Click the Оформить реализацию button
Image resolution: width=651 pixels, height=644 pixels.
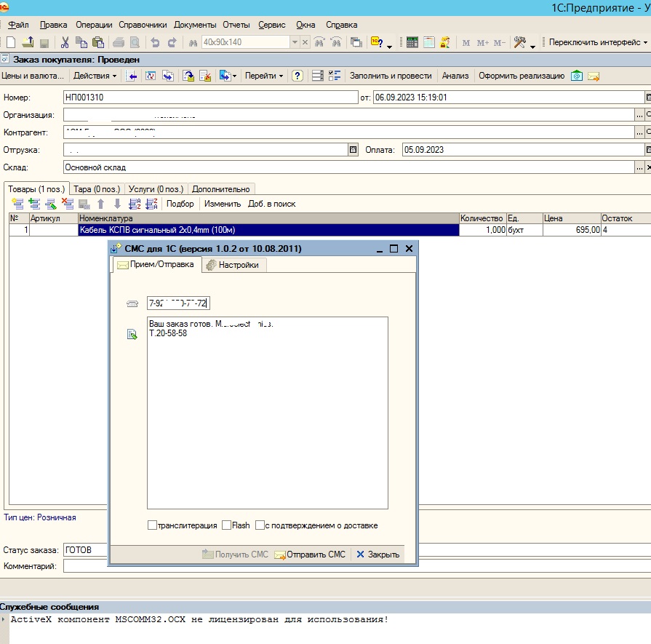(x=522, y=76)
